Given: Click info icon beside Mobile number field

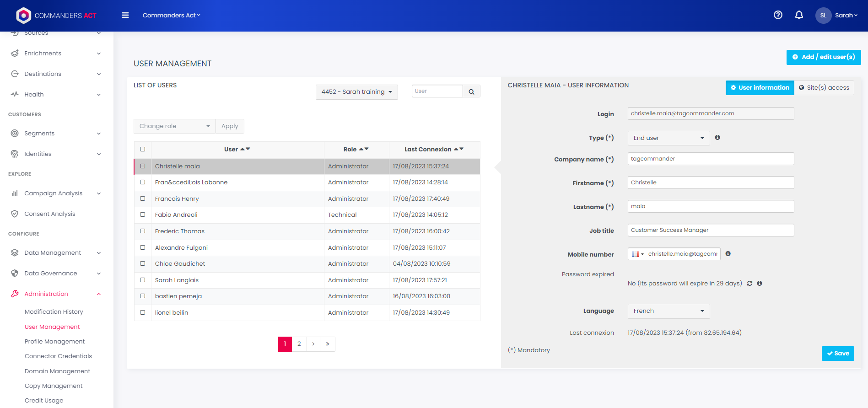Looking at the screenshot, I should (x=728, y=254).
